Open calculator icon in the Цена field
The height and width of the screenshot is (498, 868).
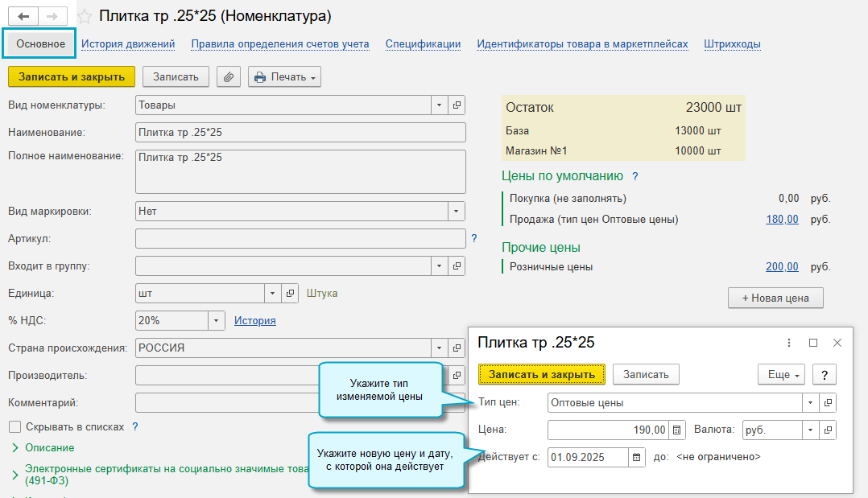[x=676, y=430]
